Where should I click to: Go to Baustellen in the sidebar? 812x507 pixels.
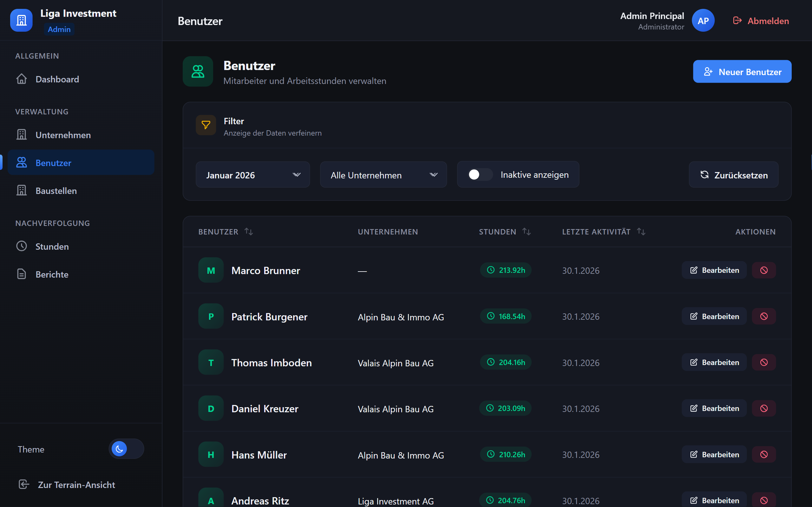click(56, 191)
